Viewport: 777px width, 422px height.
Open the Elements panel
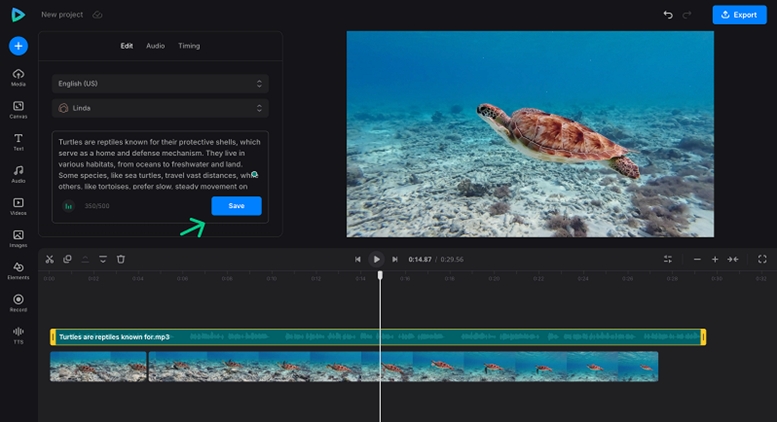coord(18,269)
